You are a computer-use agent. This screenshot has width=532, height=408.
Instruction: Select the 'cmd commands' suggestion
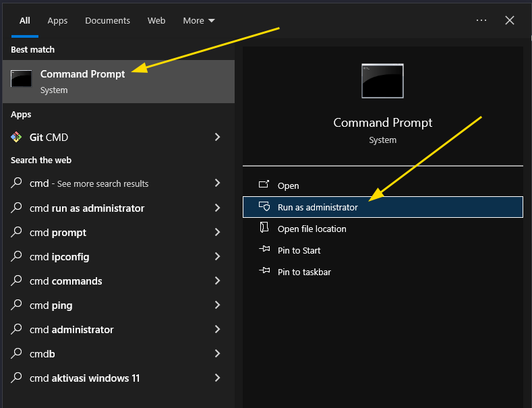coord(119,281)
